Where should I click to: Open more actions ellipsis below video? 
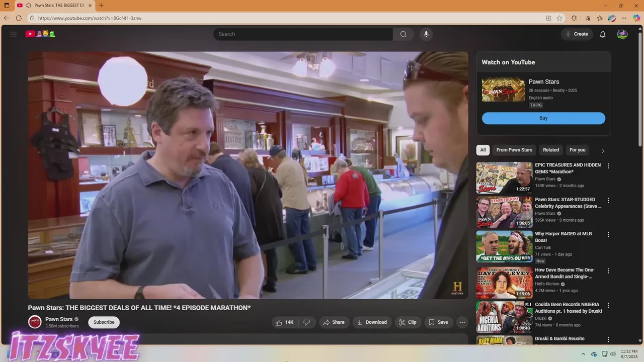coord(462,322)
